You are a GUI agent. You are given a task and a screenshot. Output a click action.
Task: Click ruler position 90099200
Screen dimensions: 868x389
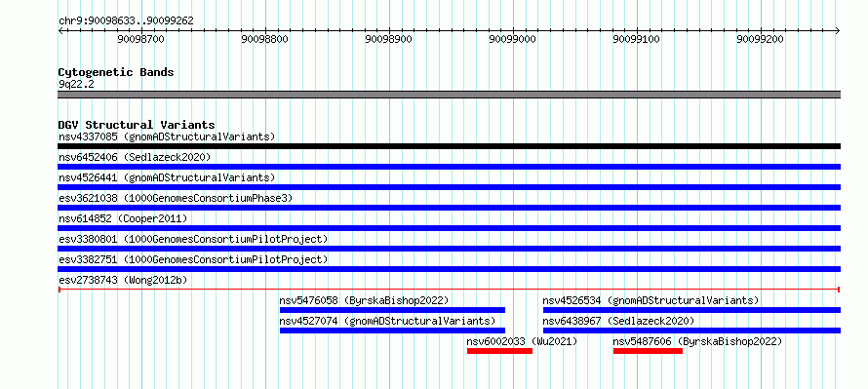[761, 39]
